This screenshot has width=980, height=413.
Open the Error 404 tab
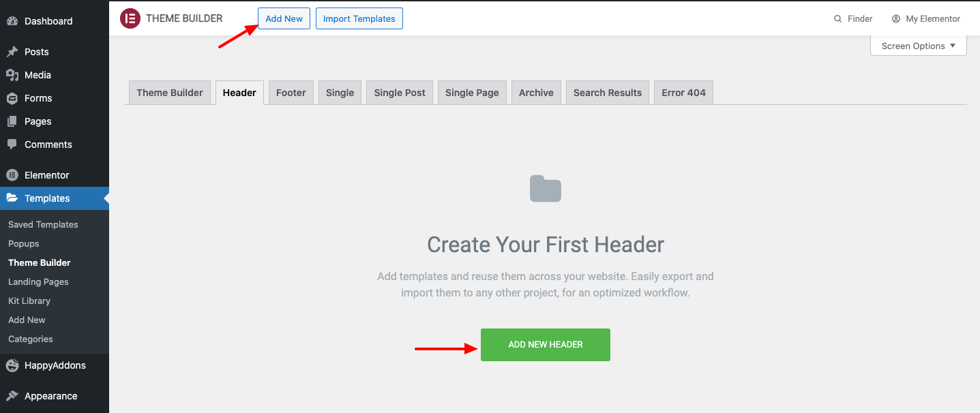coord(683,93)
